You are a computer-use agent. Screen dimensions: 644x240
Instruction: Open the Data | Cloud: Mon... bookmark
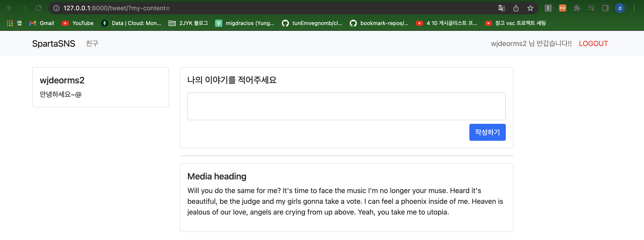[131, 23]
